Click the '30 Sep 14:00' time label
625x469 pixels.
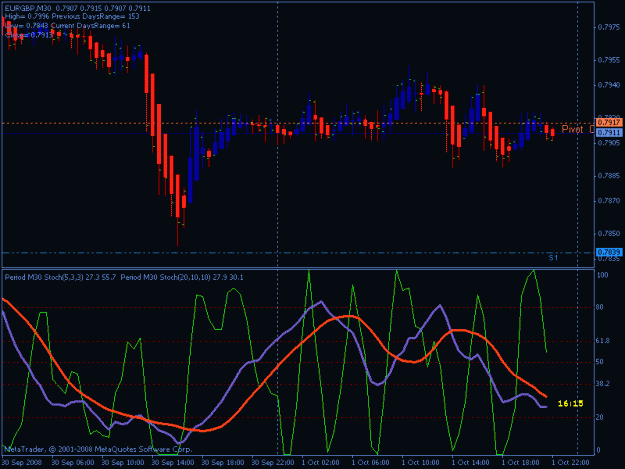(x=173, y=463)
